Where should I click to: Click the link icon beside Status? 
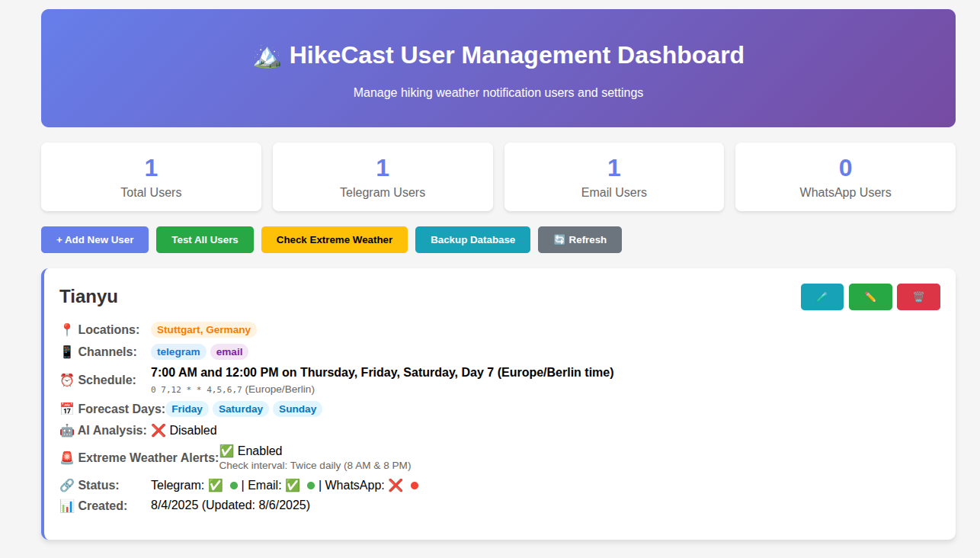pyautogui.click(x=67, y=486)
